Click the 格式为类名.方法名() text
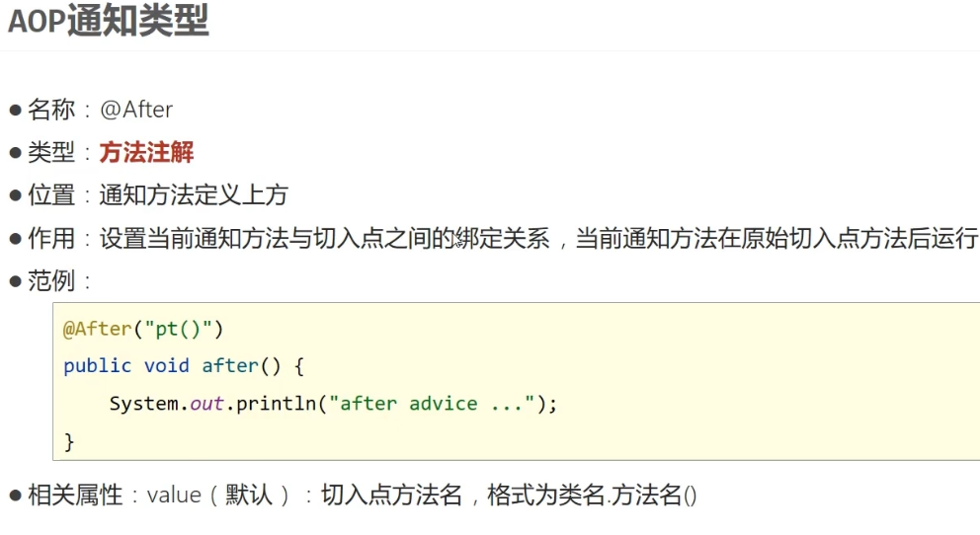 coord(592,496)
